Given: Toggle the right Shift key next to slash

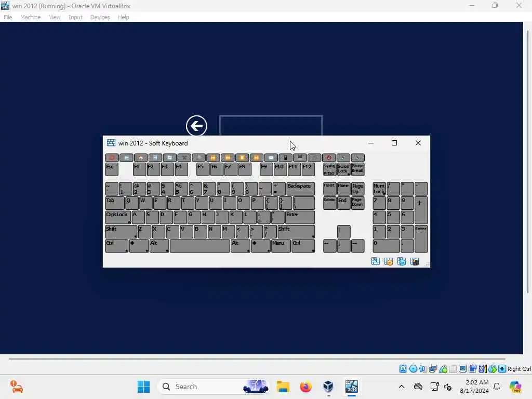Looking at the screenshot, I should (296, 231).
